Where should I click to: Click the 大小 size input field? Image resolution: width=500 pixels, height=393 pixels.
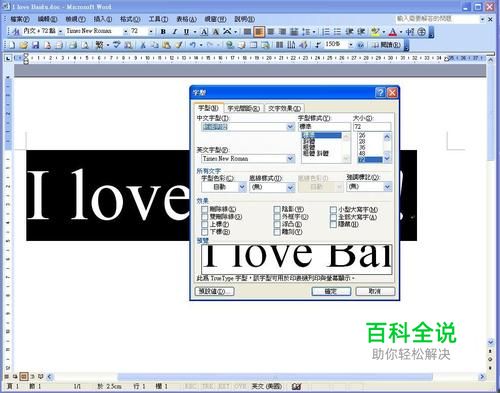pos(372,127)
